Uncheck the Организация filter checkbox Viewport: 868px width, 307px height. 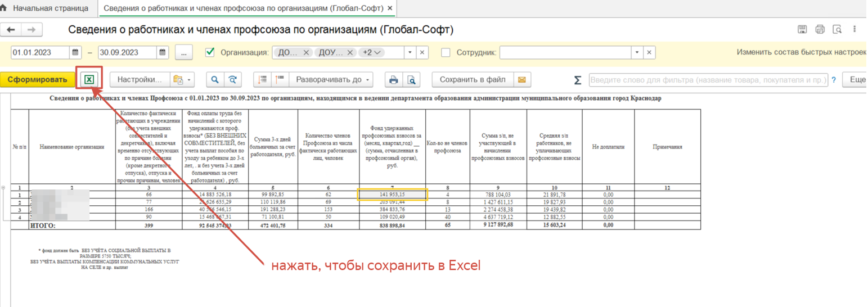tap(210, 52)
